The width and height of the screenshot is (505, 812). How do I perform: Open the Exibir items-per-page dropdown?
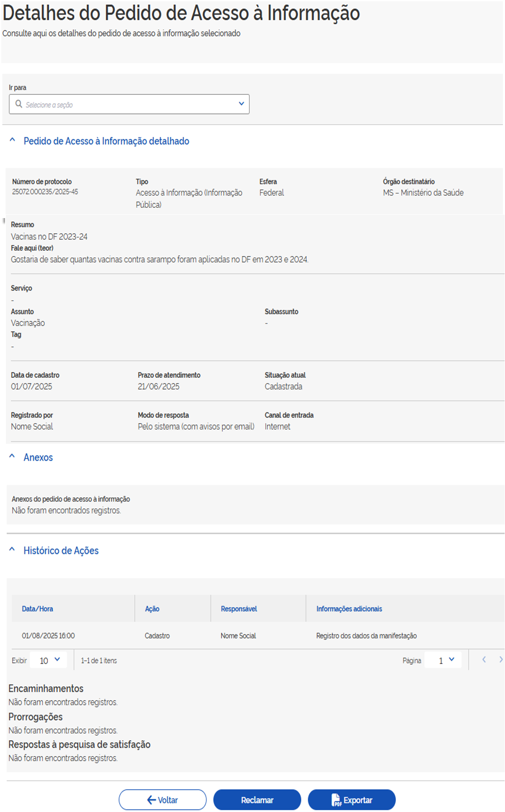(x=49, y=661)
